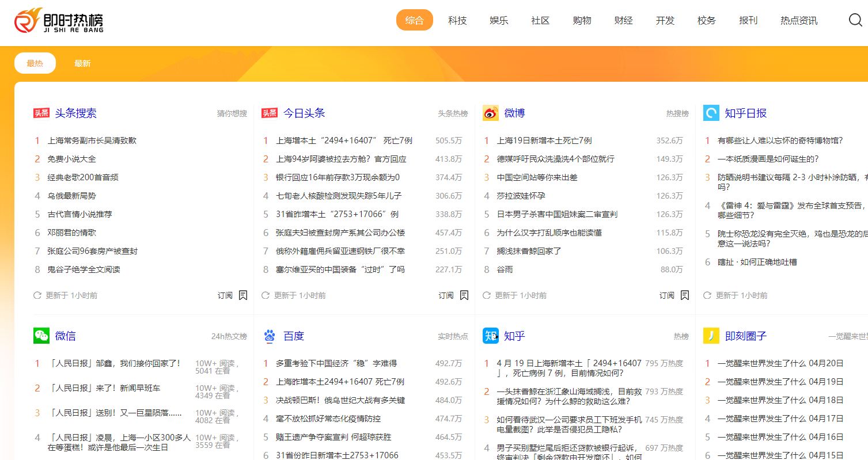
Task: Open headline 银行回应16年前存款3万现余额为0
Action: pyautogui.click(x=338, y=177)
